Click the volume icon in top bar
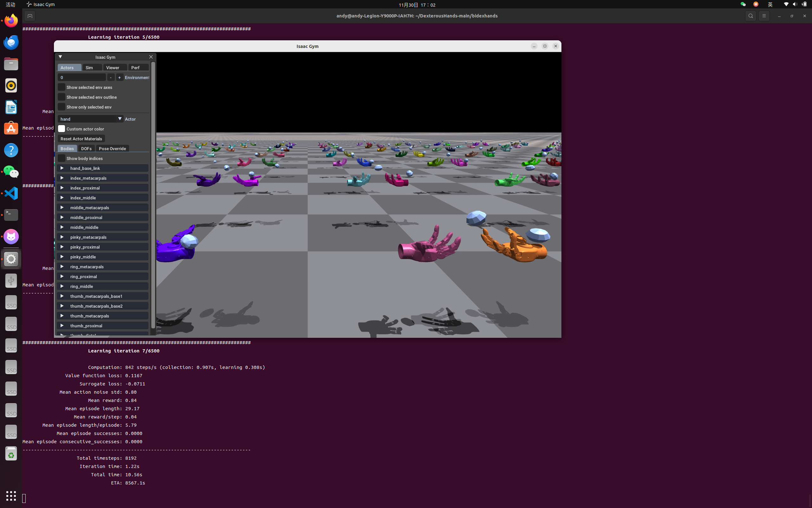The height and width of the screenshot is (508, 812). click(795, 4)
